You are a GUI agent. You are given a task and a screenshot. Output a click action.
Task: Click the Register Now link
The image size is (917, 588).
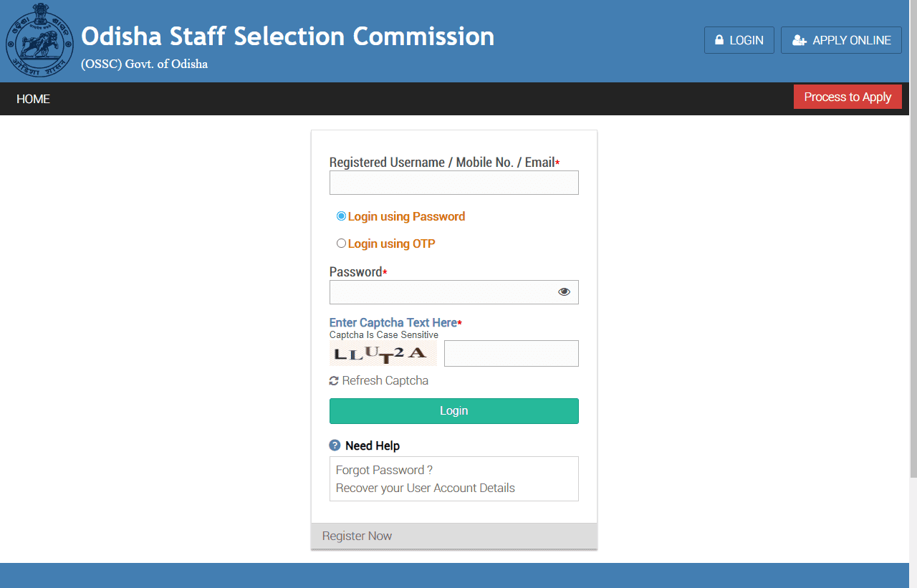pos(357,536)
